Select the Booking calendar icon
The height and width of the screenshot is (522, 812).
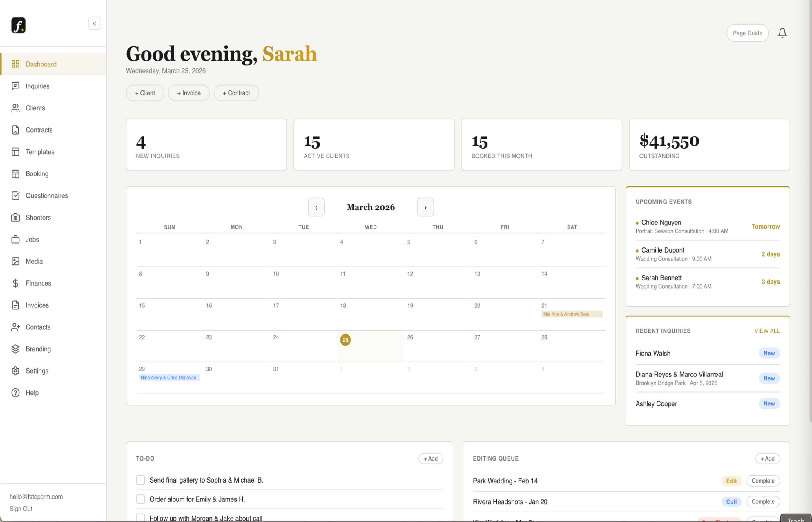point(16,173)
